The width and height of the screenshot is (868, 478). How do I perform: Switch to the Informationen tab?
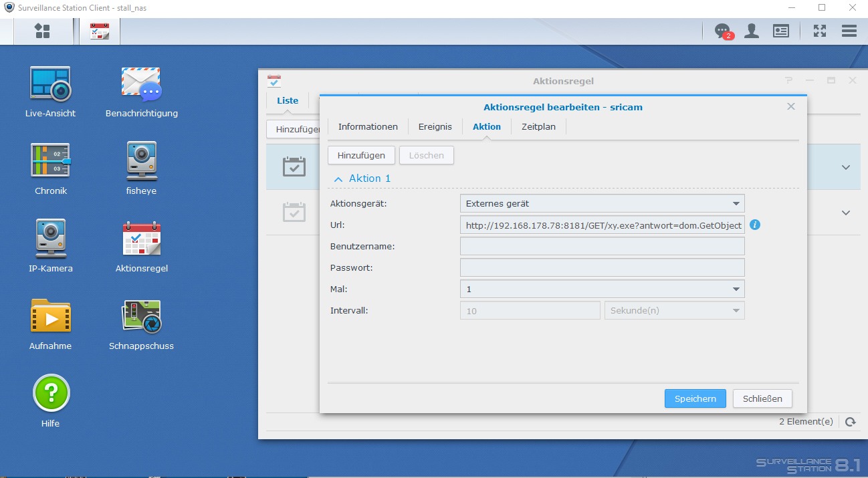pos(368,126)
